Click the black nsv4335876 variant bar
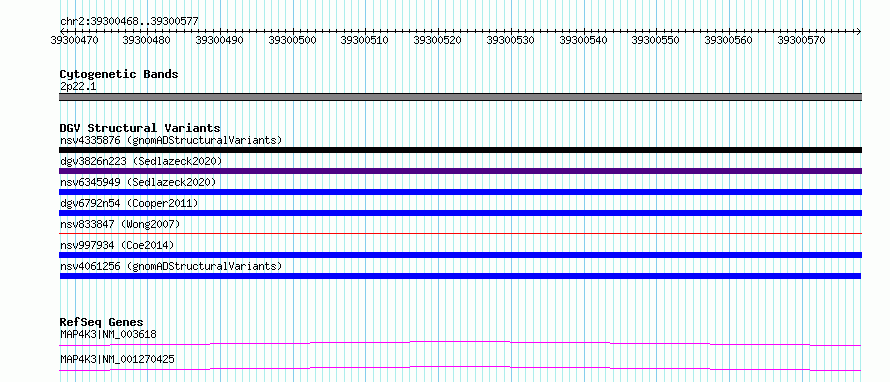The image size is (890, 382). point(461,150)
